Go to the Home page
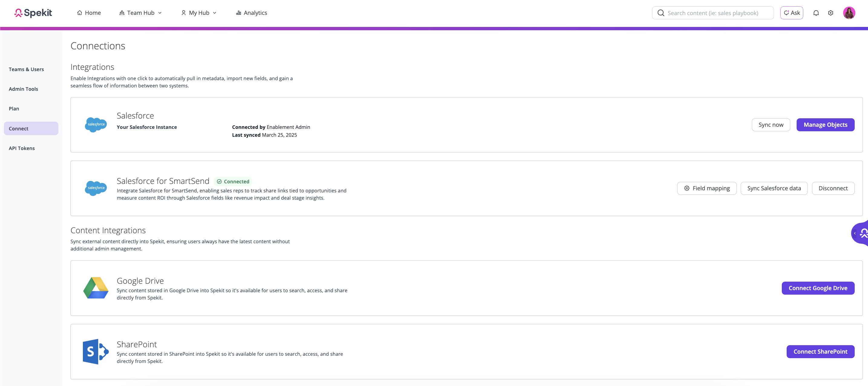 pos(89,13)
